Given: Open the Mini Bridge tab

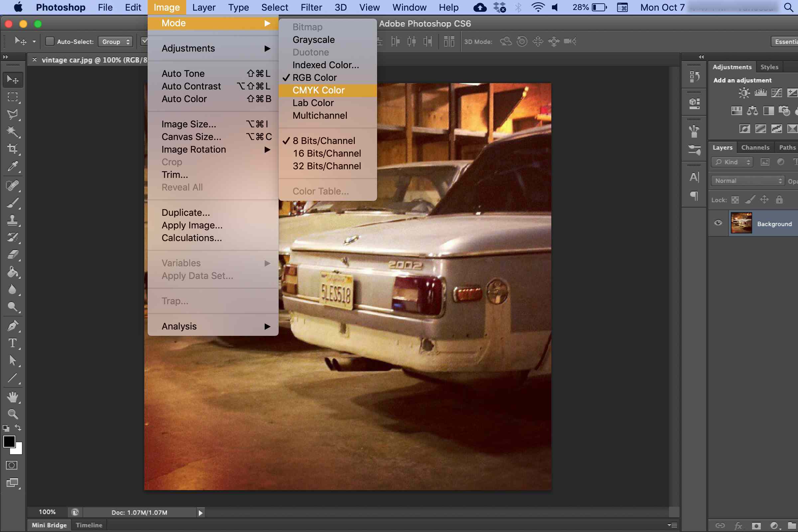Looking at the screenshot, I should [49, 525].
